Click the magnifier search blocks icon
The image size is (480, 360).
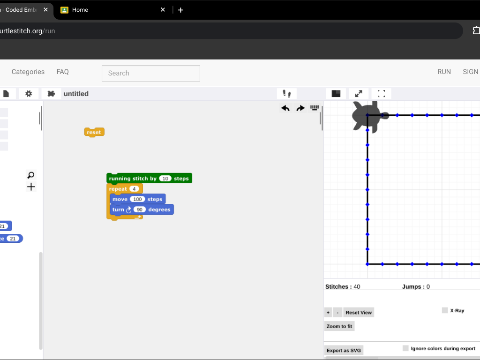[x=31, y=175]
